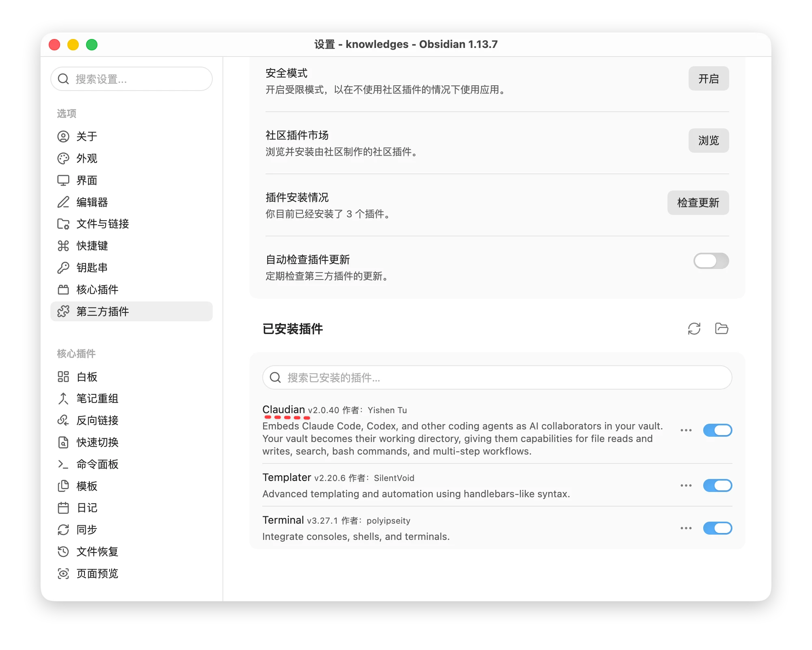Disable the Templater plugin toggle
The image size is (812, 650).
click(x=717, y=485)
